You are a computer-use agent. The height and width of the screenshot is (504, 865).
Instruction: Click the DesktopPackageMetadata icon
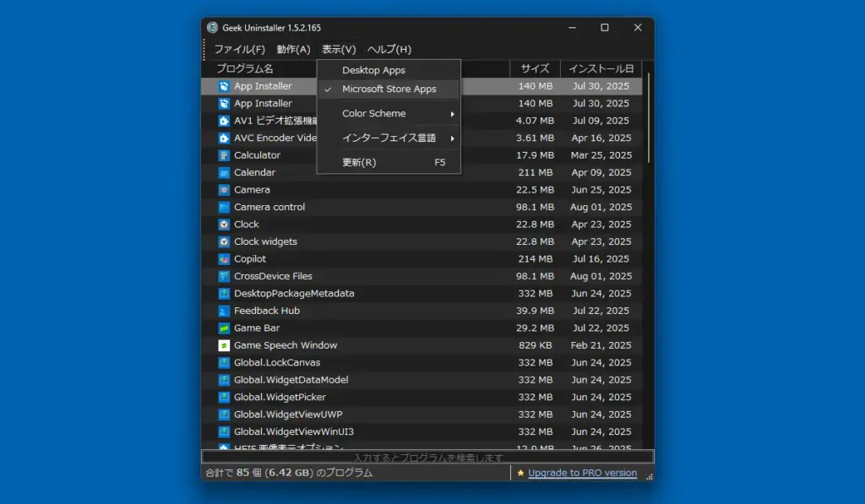(x=224, y=293)
